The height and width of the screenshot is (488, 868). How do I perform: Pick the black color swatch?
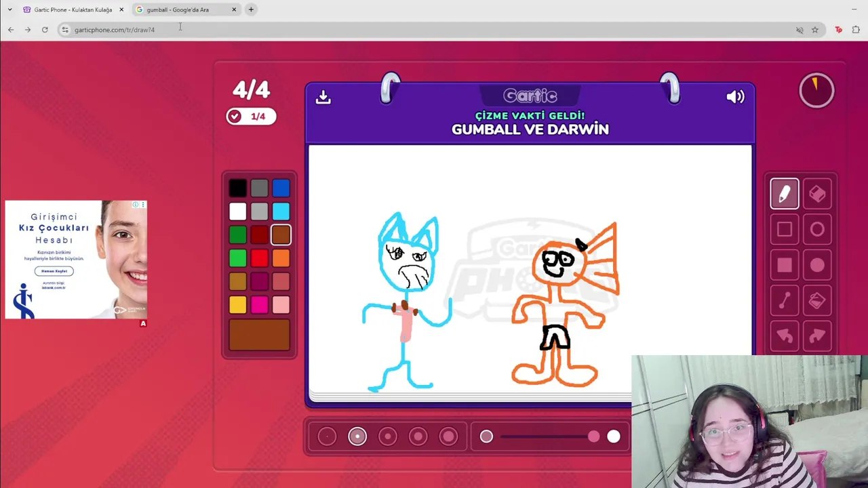(x=238, y=188)
